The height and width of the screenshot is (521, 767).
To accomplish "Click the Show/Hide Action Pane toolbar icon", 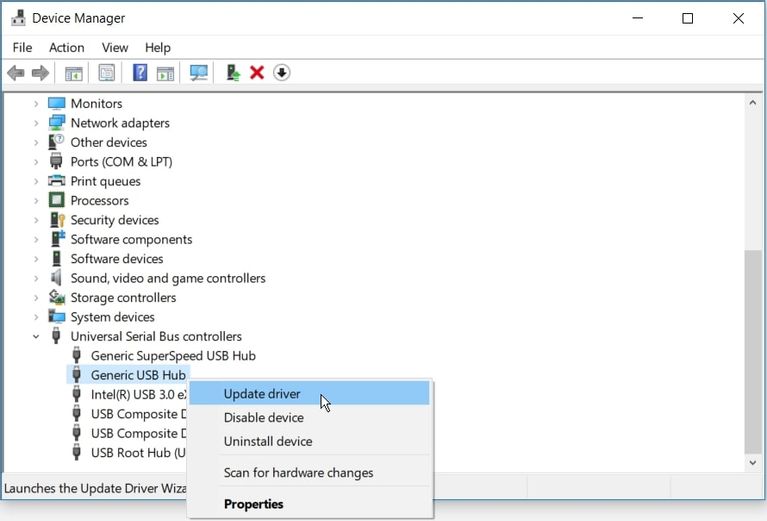I will click(165, 73).
